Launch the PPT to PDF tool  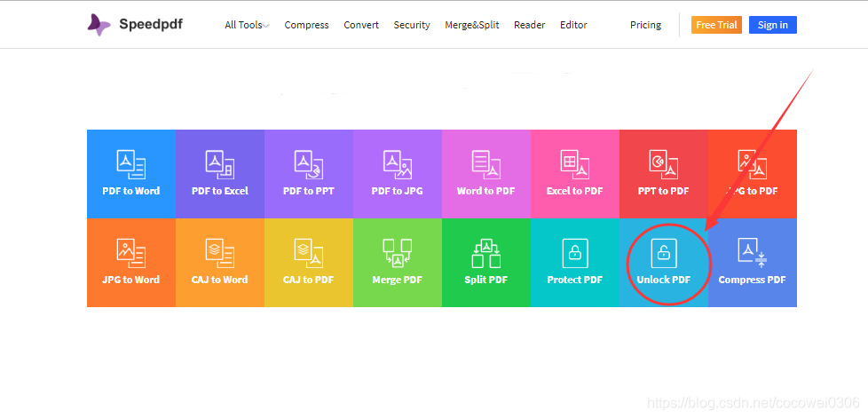pyautogui.click(x=663, y=173)
